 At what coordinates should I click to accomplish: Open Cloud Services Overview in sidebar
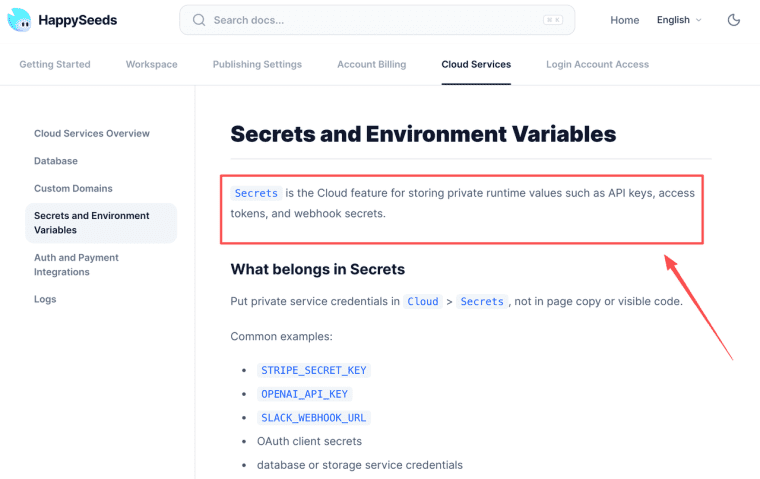[x=92, y=133]
